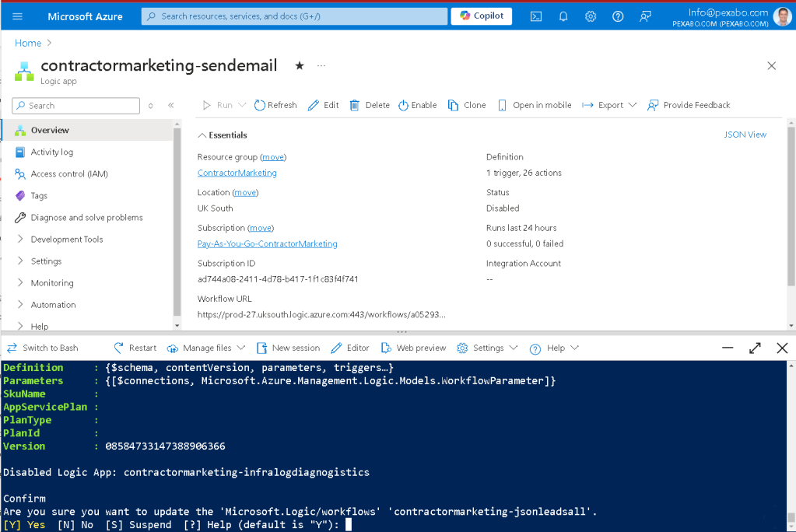This screenshot has width=796, height=532.
Task: Focus the sidebar menu Search field
Action: [x=75, y=106]
